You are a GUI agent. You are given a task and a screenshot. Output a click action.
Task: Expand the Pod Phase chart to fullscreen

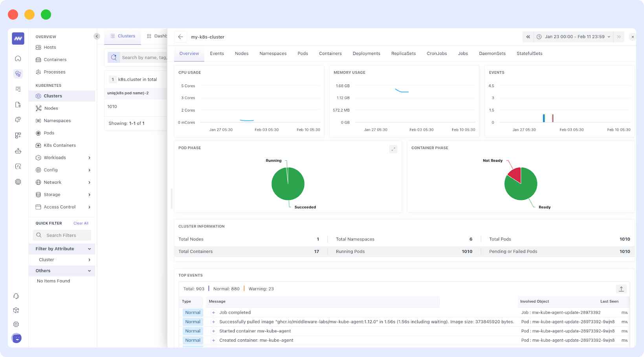393,149
